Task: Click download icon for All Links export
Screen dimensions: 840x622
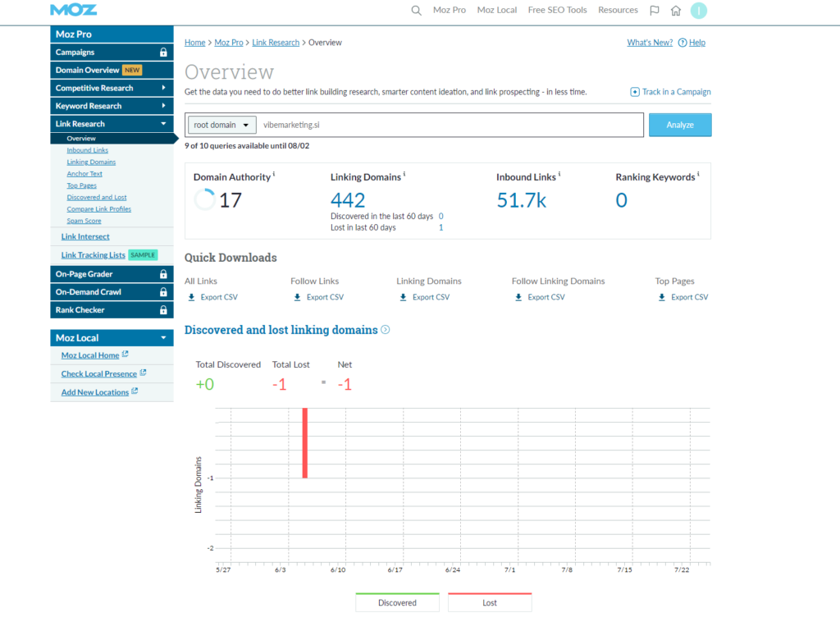Action: (x=191, y=297)
